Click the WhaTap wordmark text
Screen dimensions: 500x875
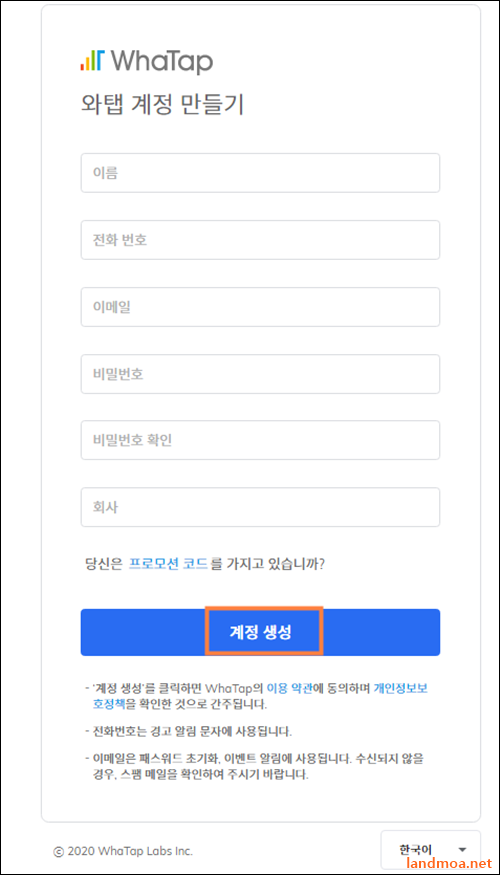tap(162, 61)
